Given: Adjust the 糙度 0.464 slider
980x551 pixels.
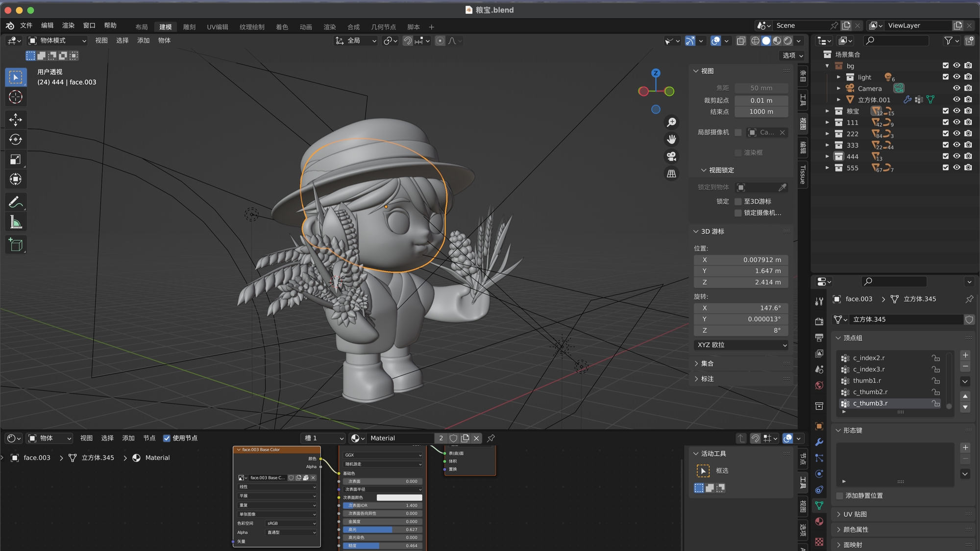Looking at the screenshot, I should 382,546.
